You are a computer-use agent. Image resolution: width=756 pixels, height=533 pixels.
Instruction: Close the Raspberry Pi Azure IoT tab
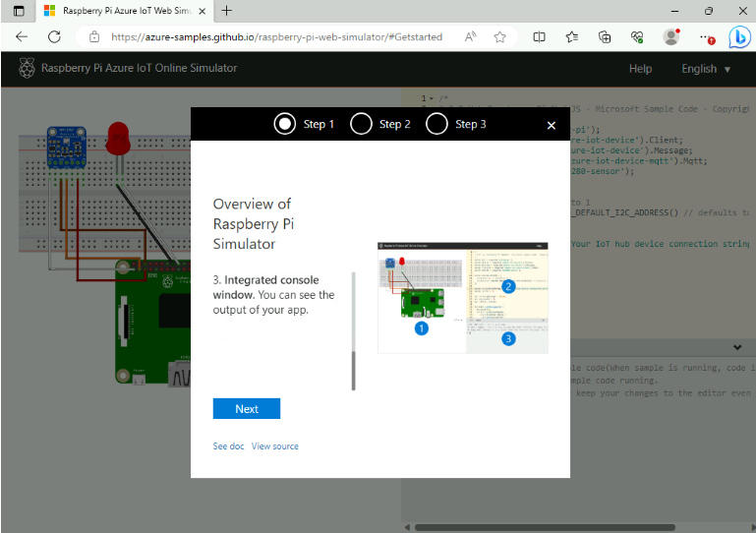pyautogui.click(x=203, y=11)
